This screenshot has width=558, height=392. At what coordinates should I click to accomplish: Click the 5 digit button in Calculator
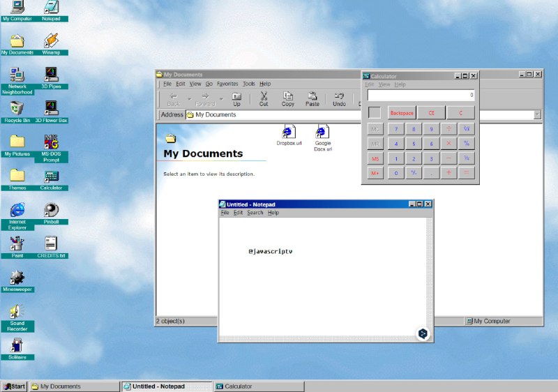tap(414, 144)
